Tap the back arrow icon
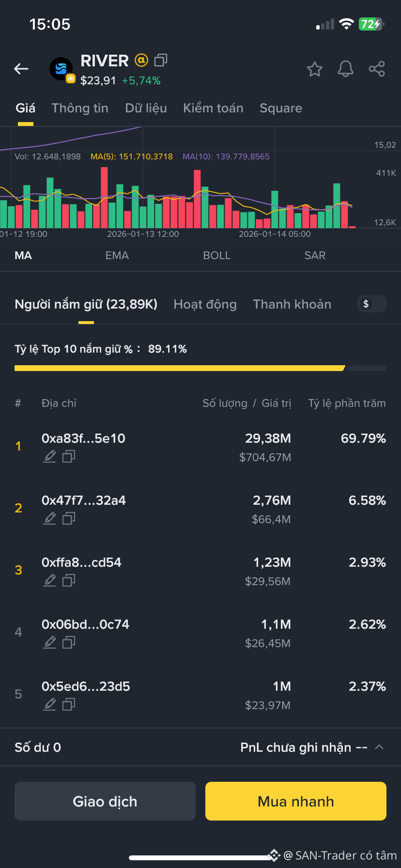401x868 pixels. coord(21,69)
